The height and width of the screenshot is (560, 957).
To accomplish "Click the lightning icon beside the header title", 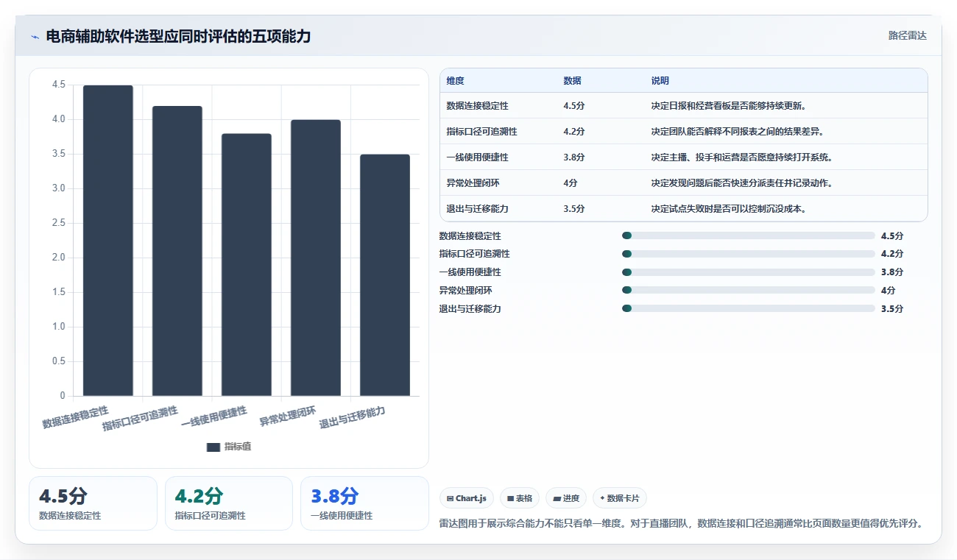I will point(35,36).
